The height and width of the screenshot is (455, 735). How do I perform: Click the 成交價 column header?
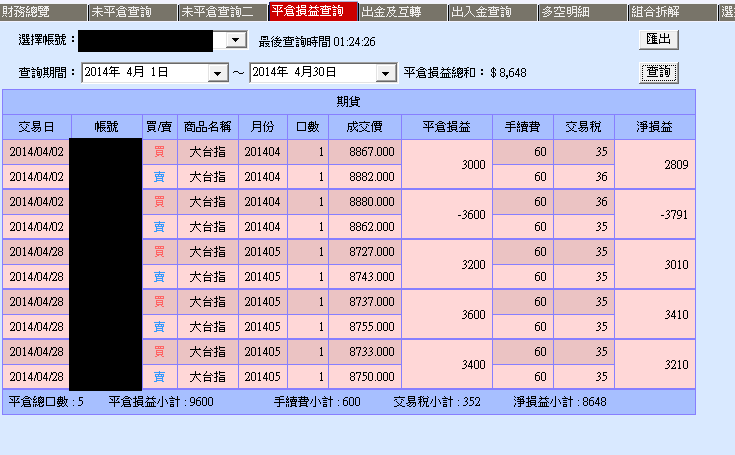(365, 127)
